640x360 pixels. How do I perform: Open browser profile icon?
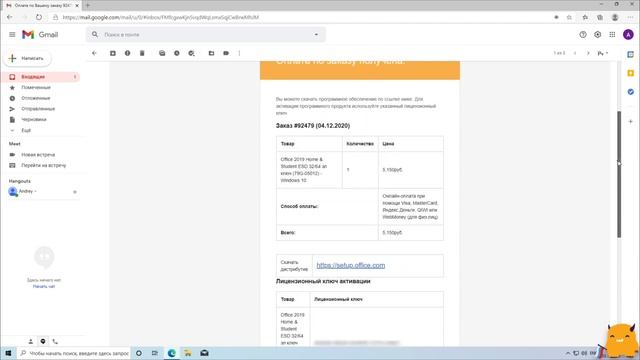coord(615,17)
